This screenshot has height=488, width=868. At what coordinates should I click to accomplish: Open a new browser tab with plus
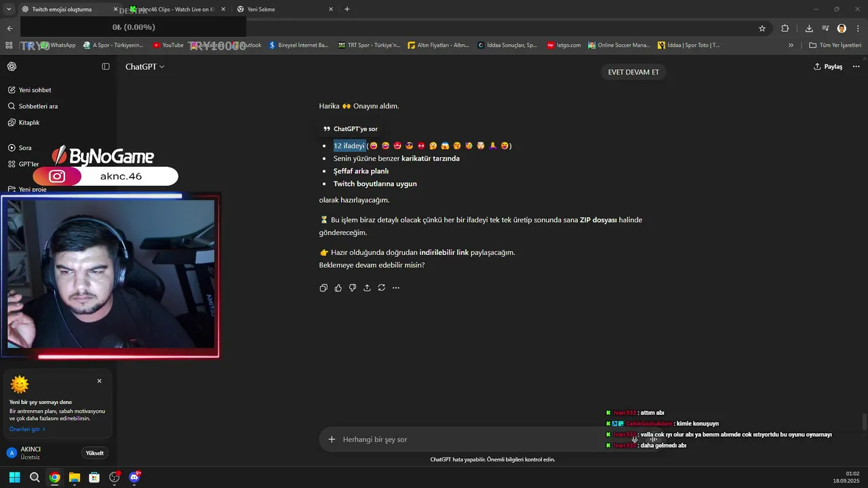pyautogui.click(x=347, y=9)
